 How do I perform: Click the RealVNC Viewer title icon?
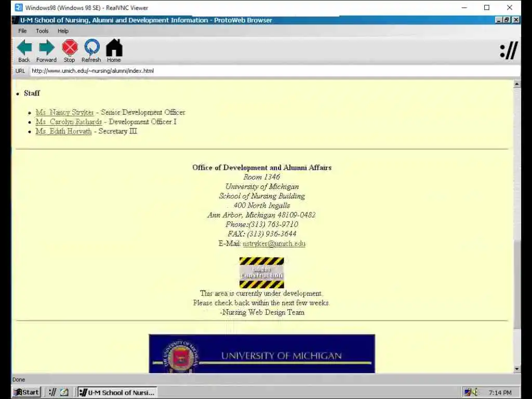point(19,7)
